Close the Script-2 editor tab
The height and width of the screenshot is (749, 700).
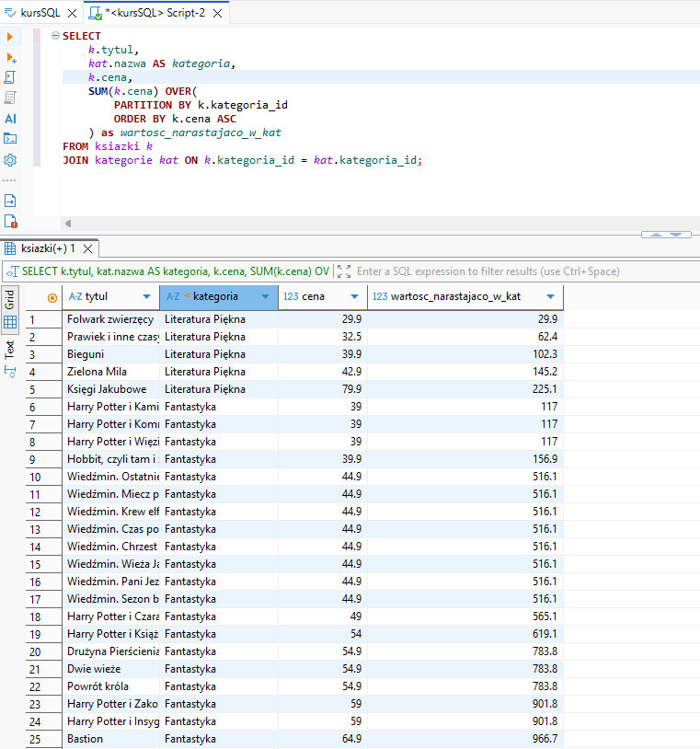[216, 13]
